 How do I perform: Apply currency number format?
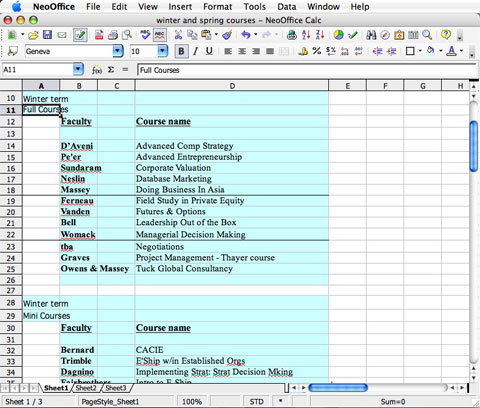(303, 51)
